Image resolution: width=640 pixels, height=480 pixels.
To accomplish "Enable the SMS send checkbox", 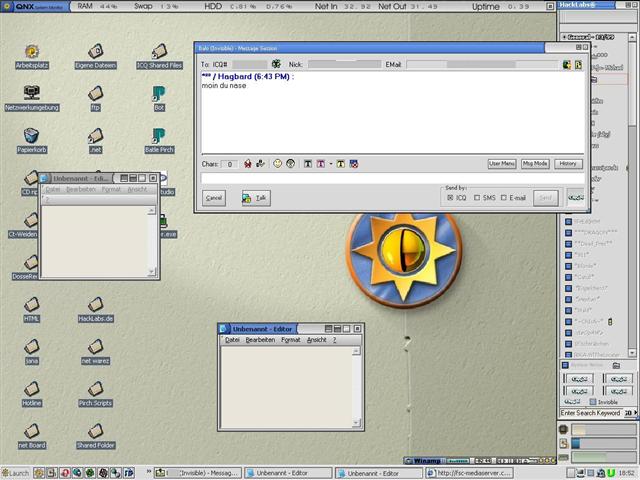I will pyautogui.click(x=478, y=198).
